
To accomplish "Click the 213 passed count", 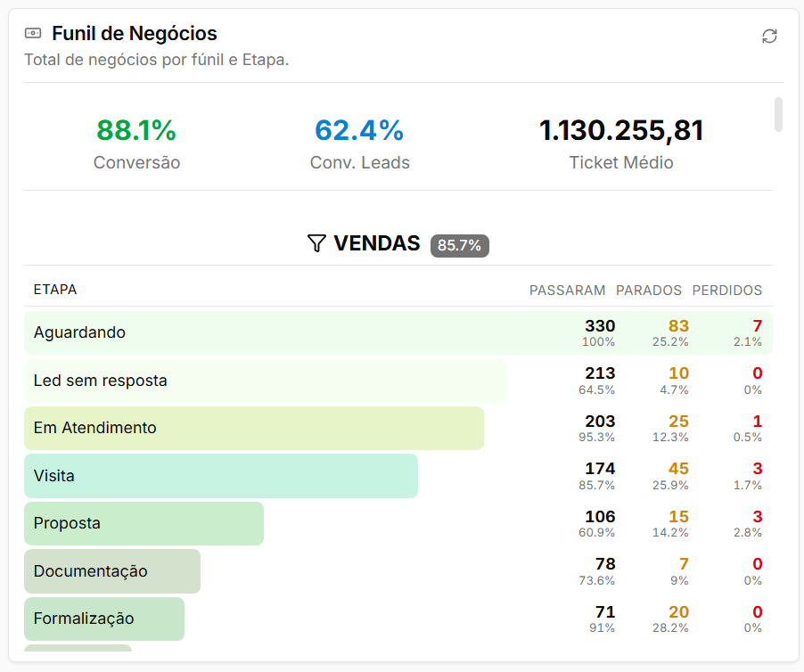I will (x=600, y=373).
